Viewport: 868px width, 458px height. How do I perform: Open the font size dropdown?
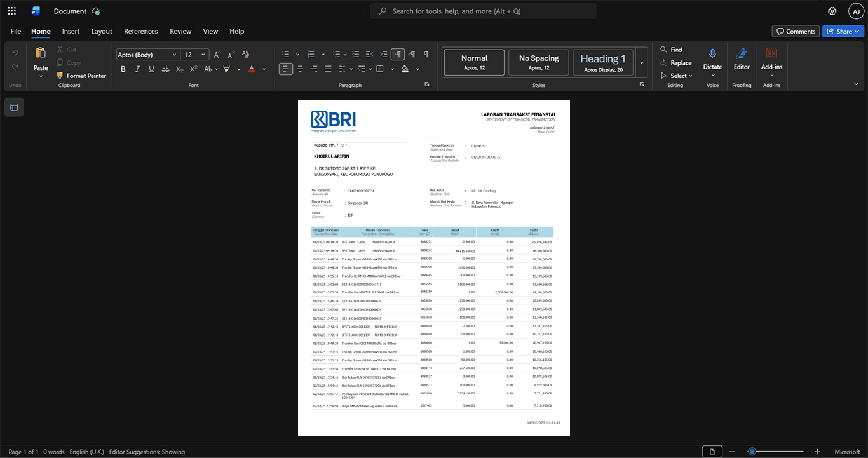203,55
